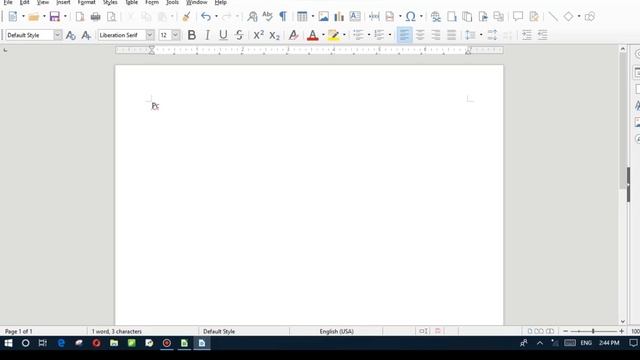Decrease indent
640x360 pixels.
pos(542,35)
